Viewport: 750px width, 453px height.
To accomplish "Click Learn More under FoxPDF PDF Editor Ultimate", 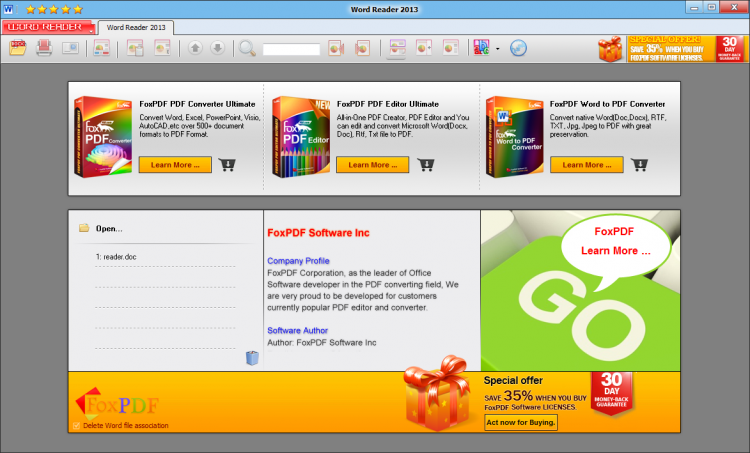I will coord(373,165).
